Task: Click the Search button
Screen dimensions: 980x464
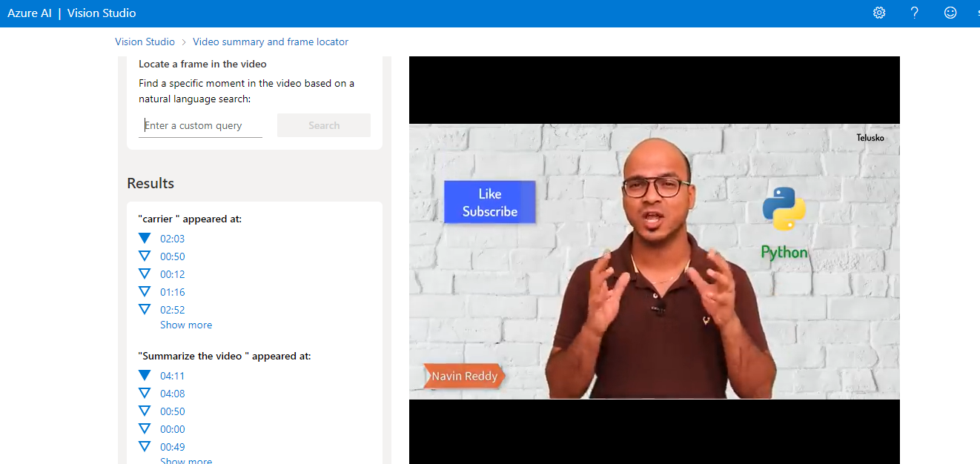Action: click(323, 125)
